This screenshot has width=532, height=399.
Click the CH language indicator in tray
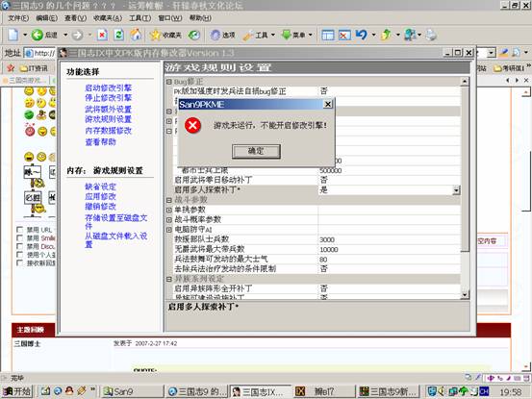tap(484, 391)
